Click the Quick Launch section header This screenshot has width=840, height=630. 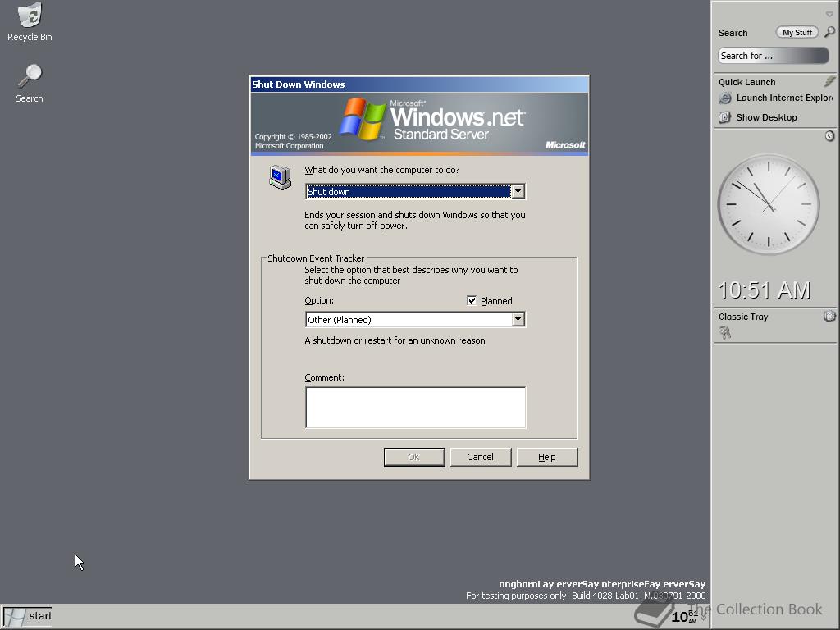tap(746, 82)
